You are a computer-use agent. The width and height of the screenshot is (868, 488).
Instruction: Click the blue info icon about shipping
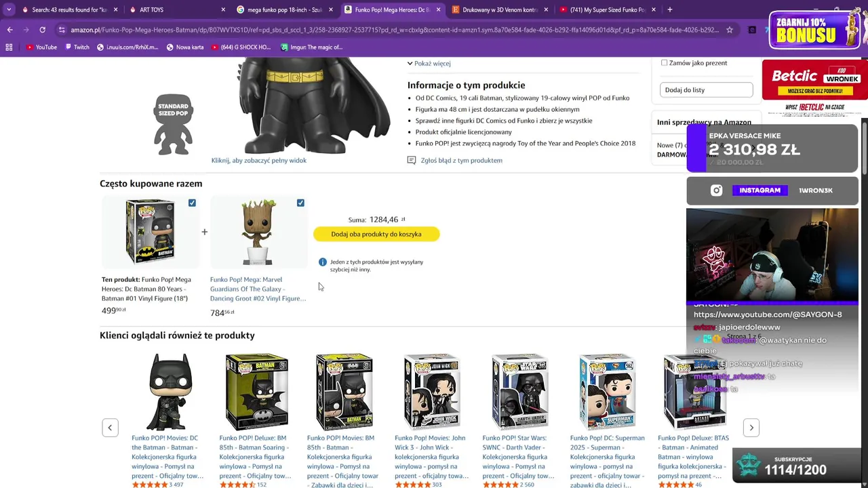pos(323,262)
